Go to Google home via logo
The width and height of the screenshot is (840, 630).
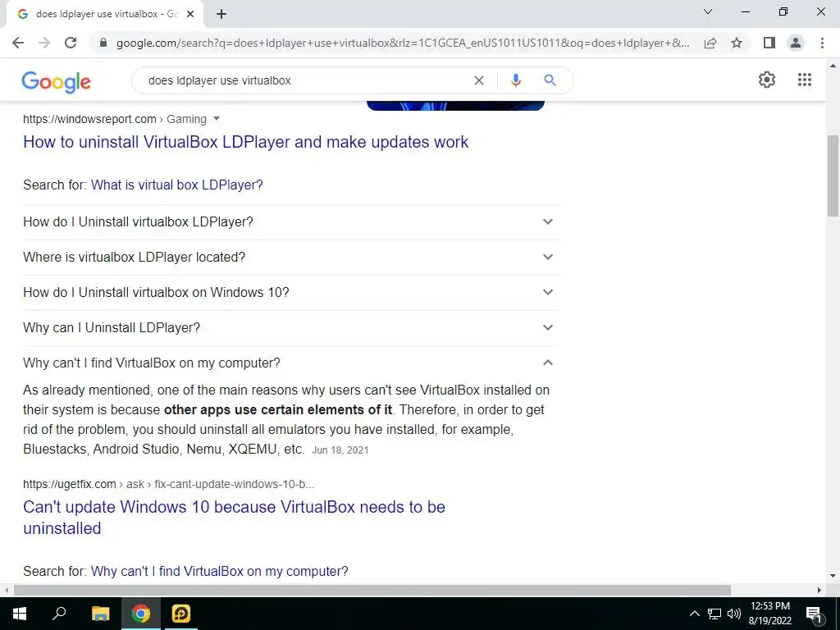point(57,81)
